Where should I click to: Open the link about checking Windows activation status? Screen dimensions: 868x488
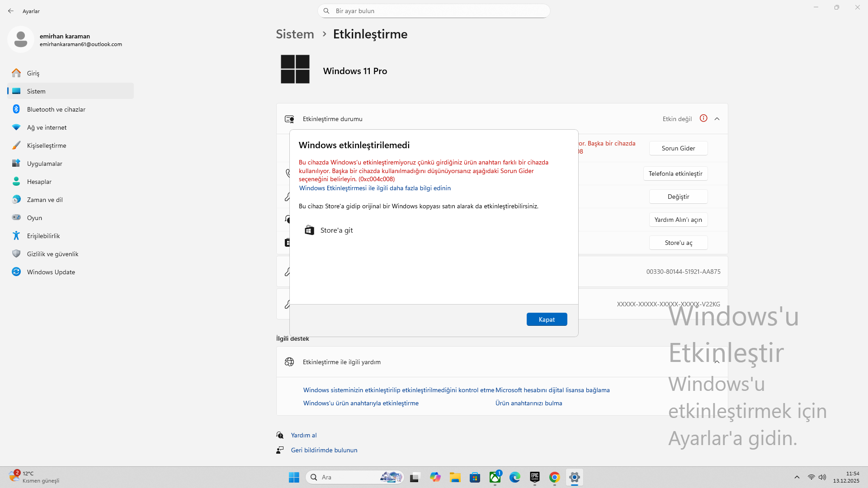tap(399, 390)
